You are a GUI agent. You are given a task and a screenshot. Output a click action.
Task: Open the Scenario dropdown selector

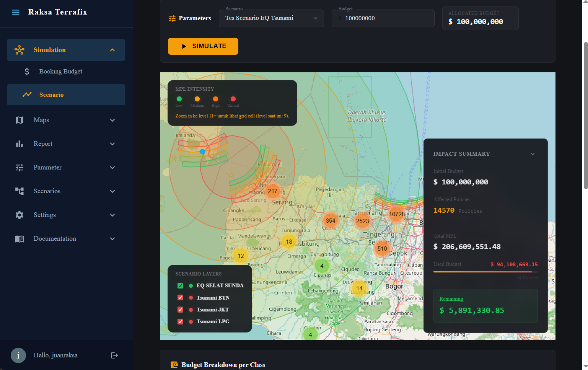point(271,18)
